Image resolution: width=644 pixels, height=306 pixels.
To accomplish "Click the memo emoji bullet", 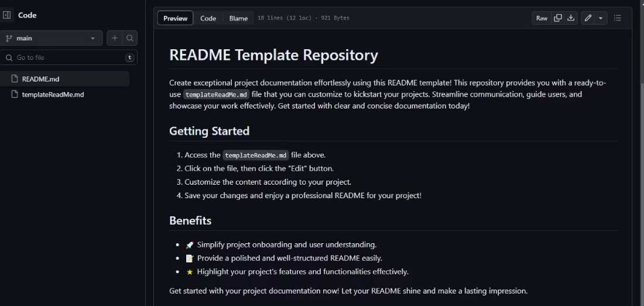I will (x=189, y=259).
